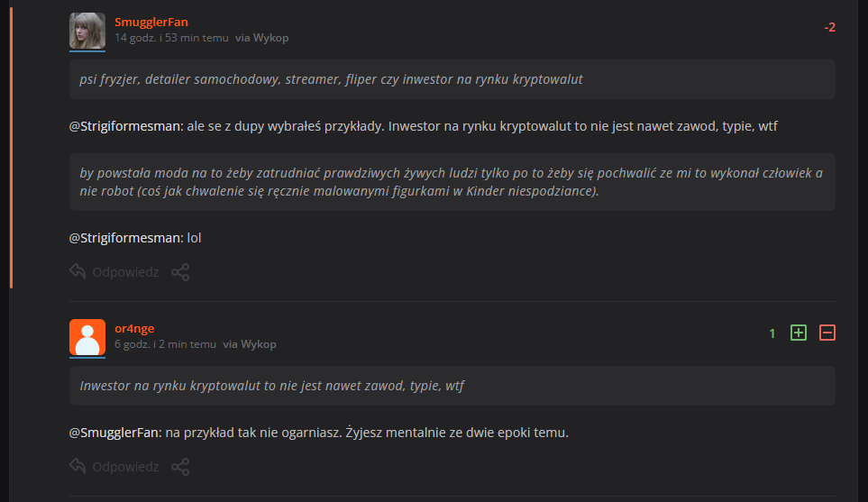
Task: Show voters via the -2 score
Action: 829,27
